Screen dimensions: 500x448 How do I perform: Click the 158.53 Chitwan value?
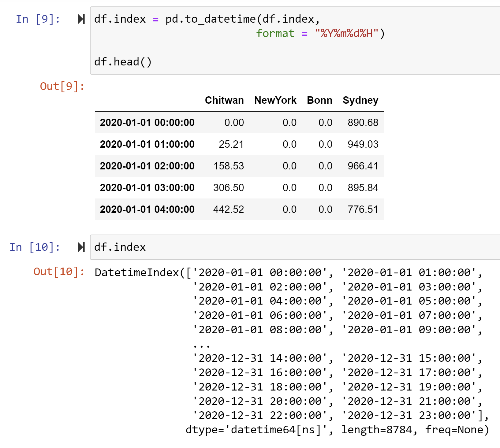click(229, 166)
